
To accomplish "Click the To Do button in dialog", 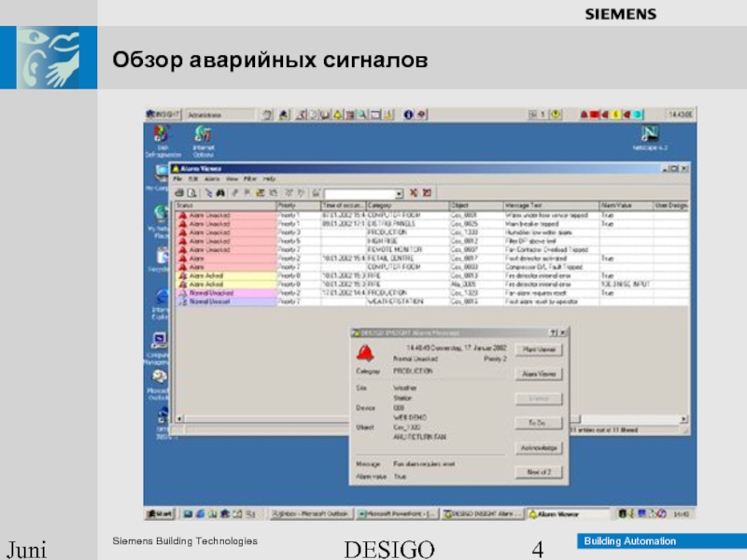I will (x=539, y=423).
